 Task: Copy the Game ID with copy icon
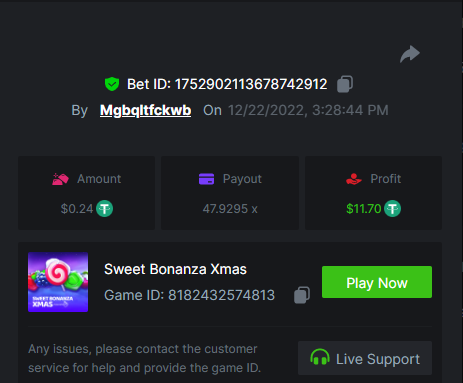coord(302,295)
